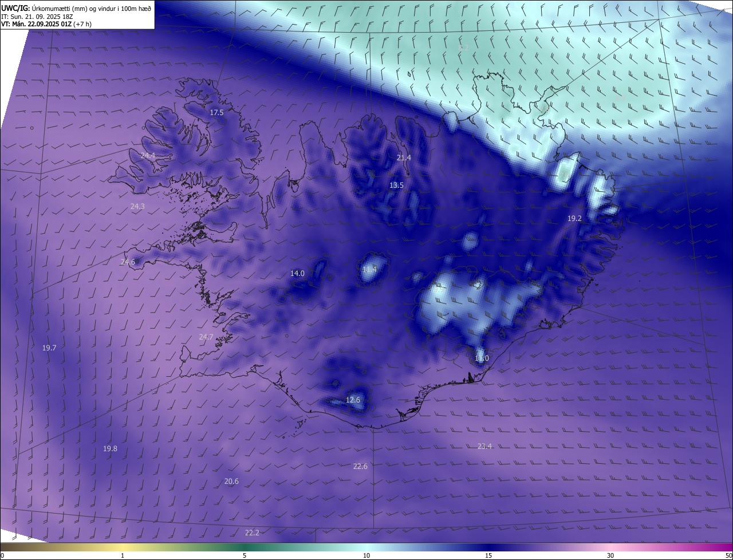Viewport: 733px width, 560px height.
Task: Click the 5 tick on the color scale
Action: (245, 555)
